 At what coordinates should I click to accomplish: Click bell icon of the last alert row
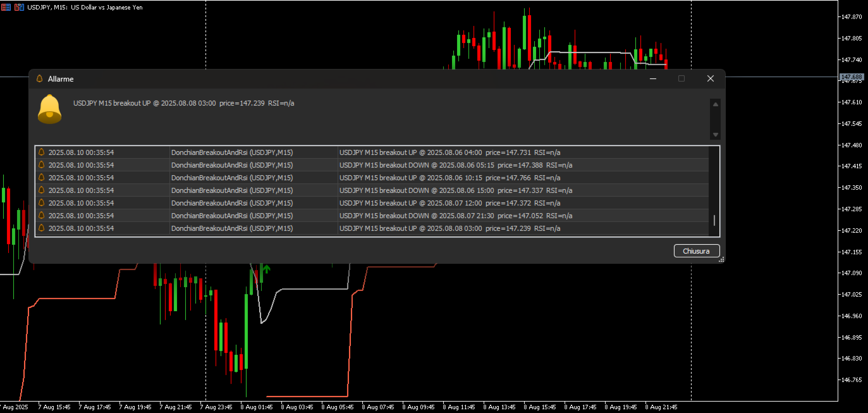[x=42, y=228]
